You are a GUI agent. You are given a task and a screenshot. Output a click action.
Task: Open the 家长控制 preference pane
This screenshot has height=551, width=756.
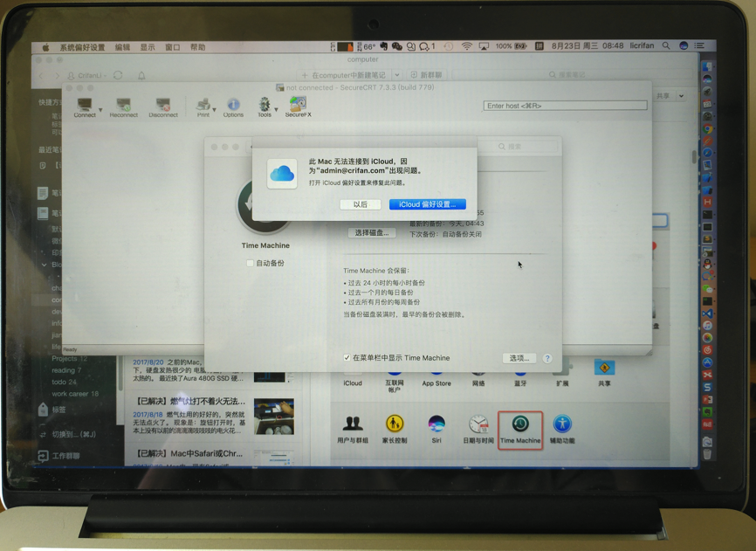click(395, 429)
